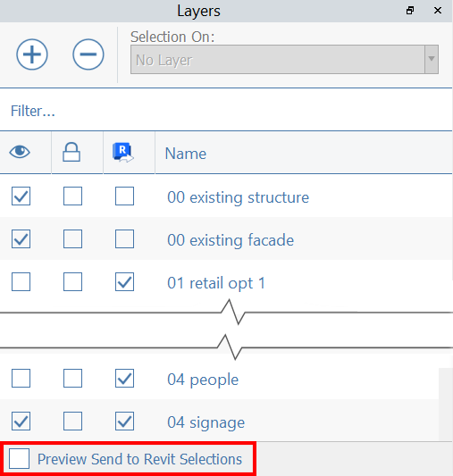
Task: Show the 01 retail opt 1 layer
Action: pos(21,281)
